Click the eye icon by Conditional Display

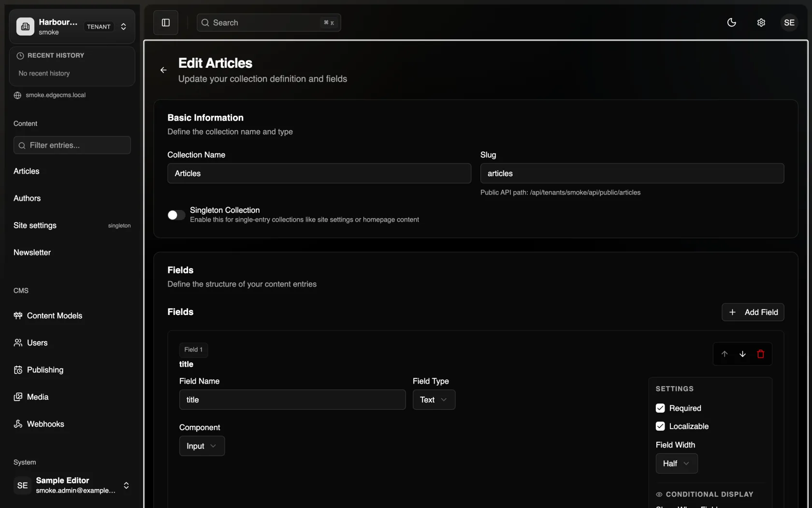coord(659,494)
